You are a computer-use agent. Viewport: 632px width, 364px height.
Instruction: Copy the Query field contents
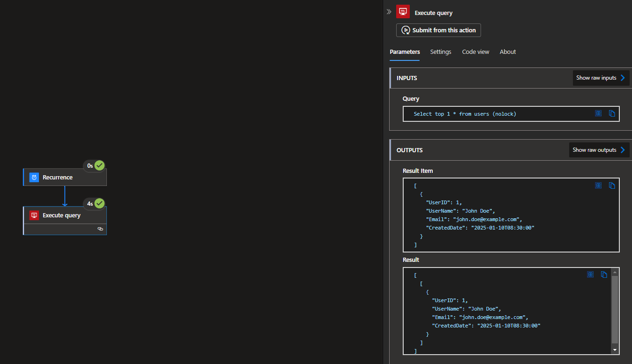click(x=612, y=113)
